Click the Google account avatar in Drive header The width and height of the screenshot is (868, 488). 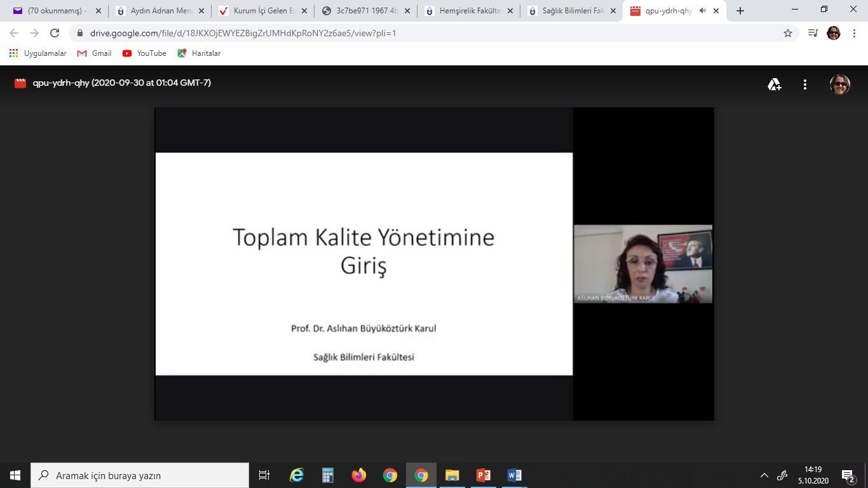coord(839,85)
